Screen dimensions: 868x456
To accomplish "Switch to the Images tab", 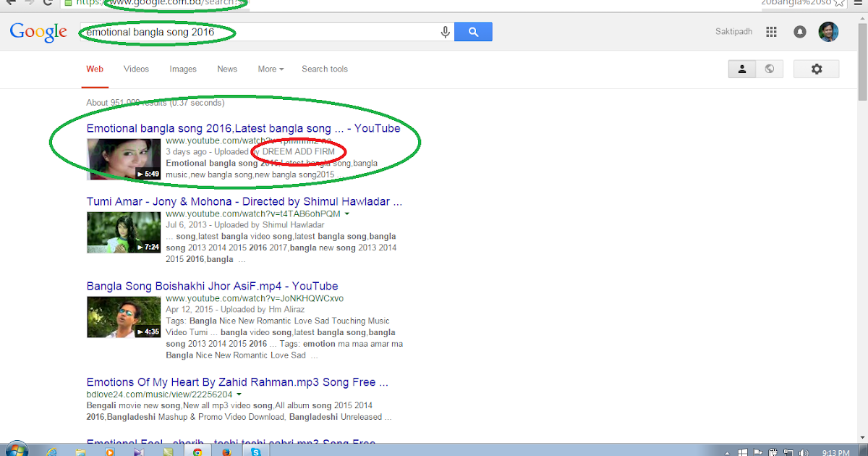I will click(183, 69).
